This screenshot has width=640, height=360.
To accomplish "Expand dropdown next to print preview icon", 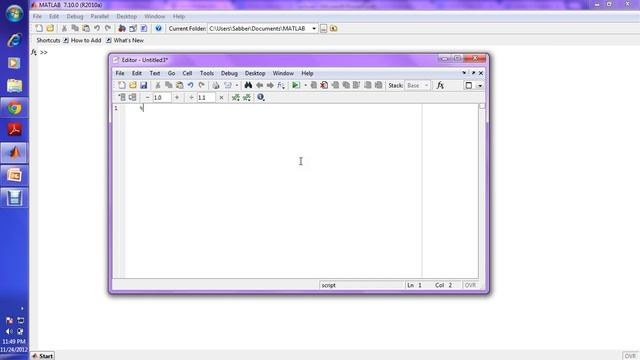I will 237,85.
